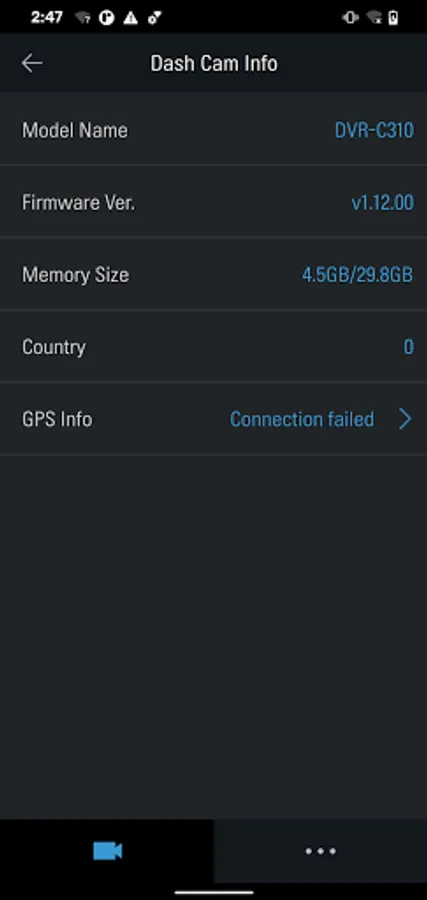Expand GPS Info with the chevron
427x900 pixels.
(x=405, y=419)
